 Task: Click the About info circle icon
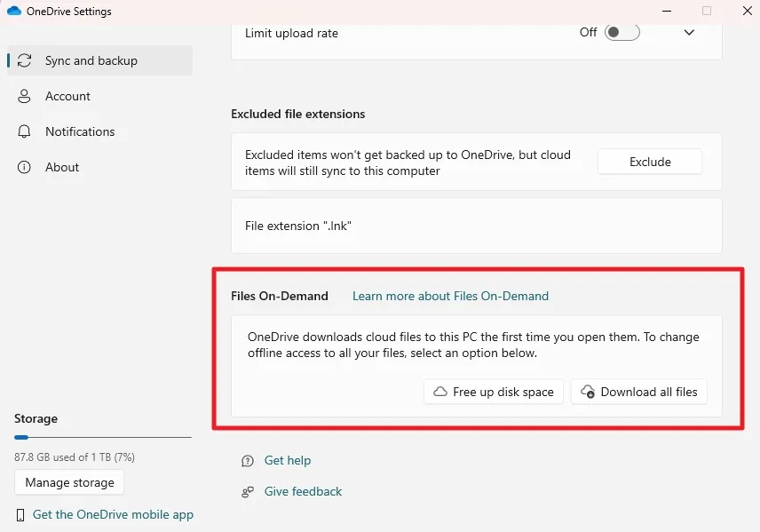[x=24, y=167]
